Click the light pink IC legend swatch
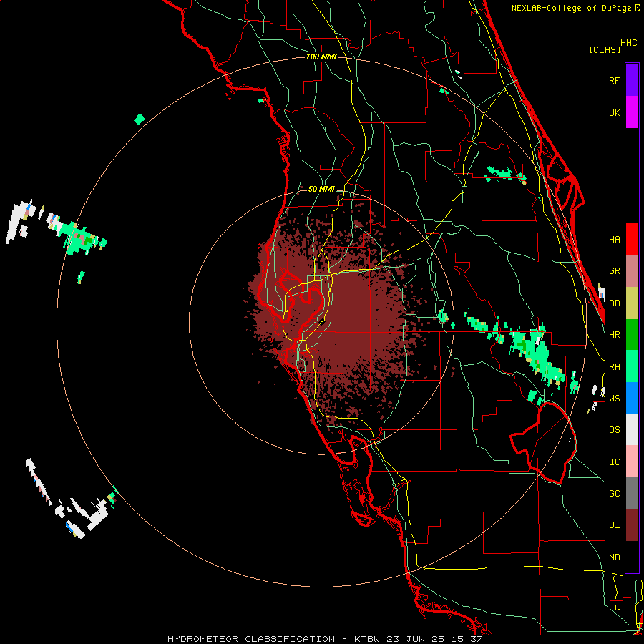The width and height of the screenshot is (644, 644). coord(632,462)
